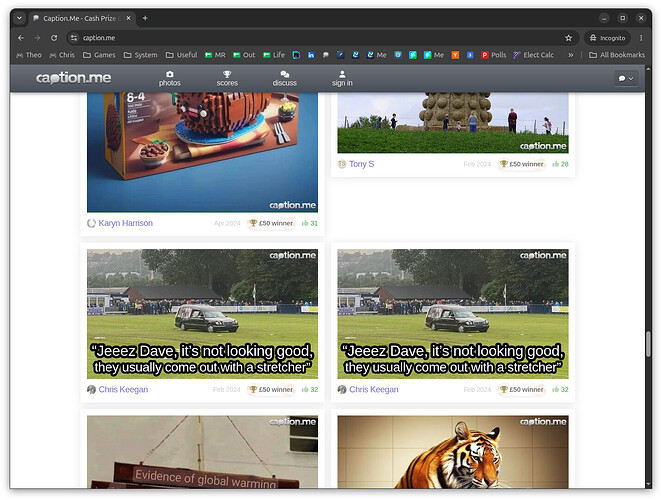661x500 pixels.
Task: Open the All Bookmarks folder
Action: click(617, 55)
